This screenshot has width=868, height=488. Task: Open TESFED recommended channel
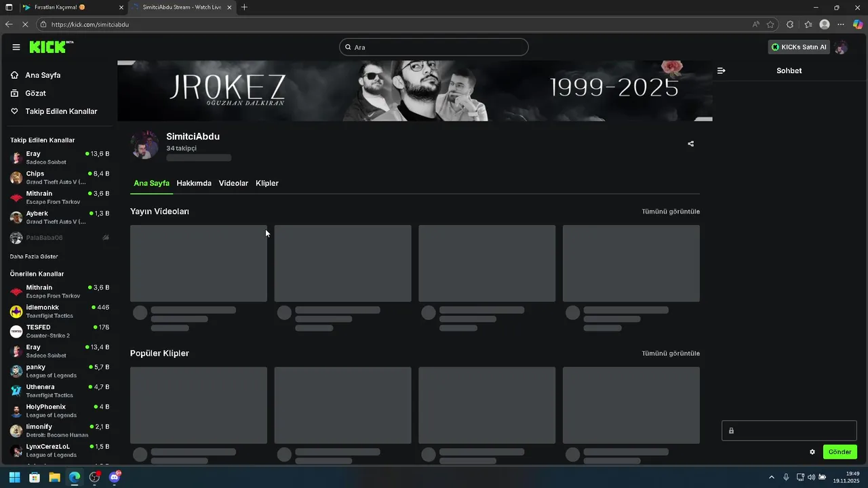pos(60,331)
